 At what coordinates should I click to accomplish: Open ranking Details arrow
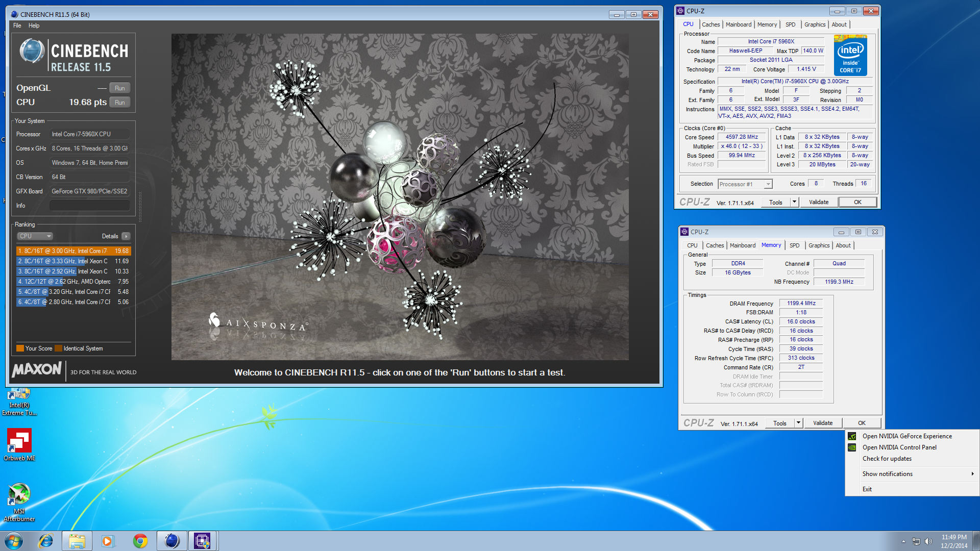tap(126, 236)
